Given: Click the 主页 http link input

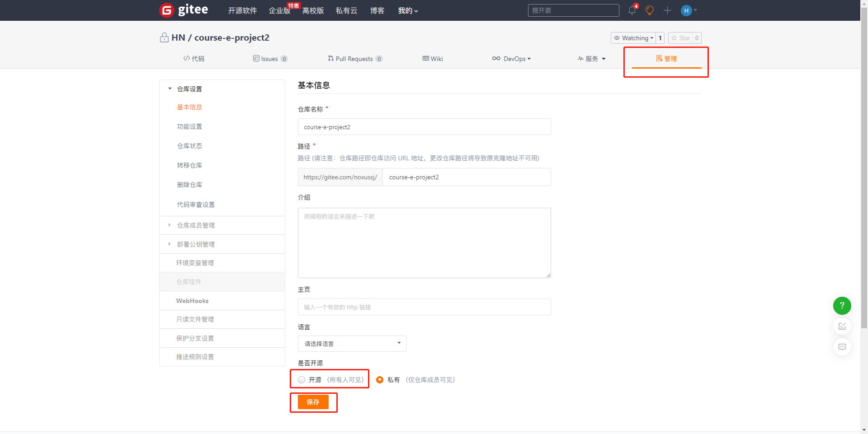Looking at the screenshot, I should (x=424, y=307).
